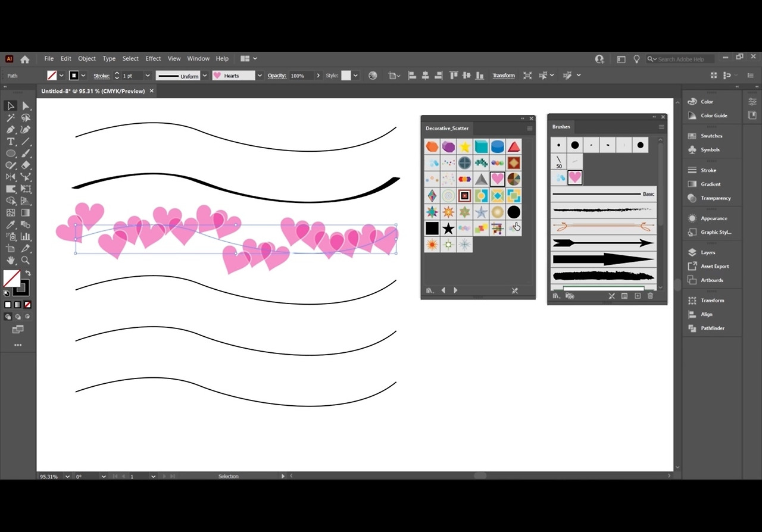762x532 pixels.
Task: Swap fill and stroke colors
Action: click(27, 273)
